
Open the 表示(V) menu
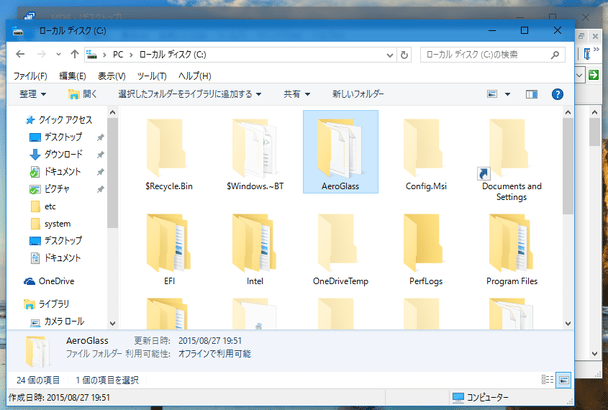112,76
